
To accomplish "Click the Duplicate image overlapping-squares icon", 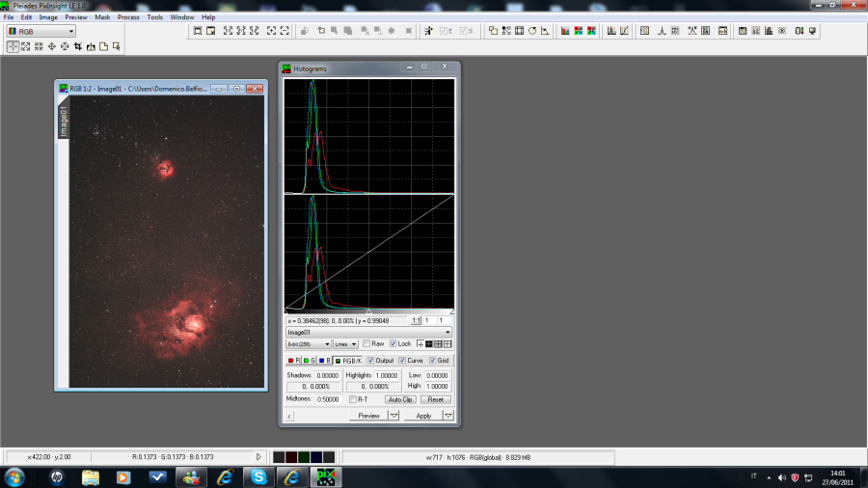I will pos(493,31).
